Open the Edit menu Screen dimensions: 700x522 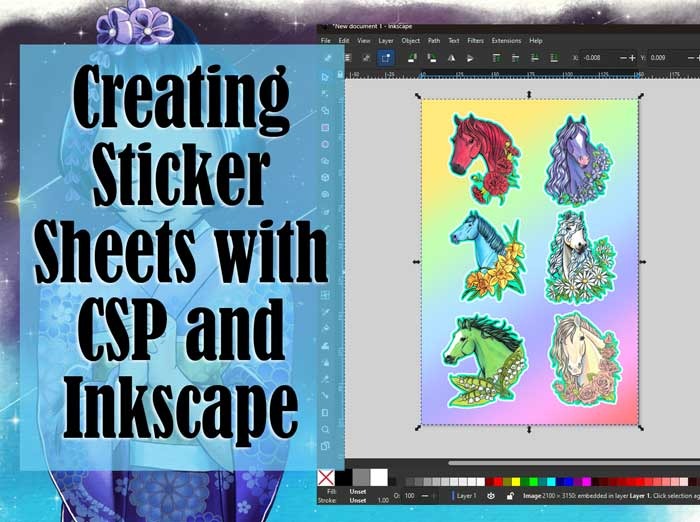344,41
